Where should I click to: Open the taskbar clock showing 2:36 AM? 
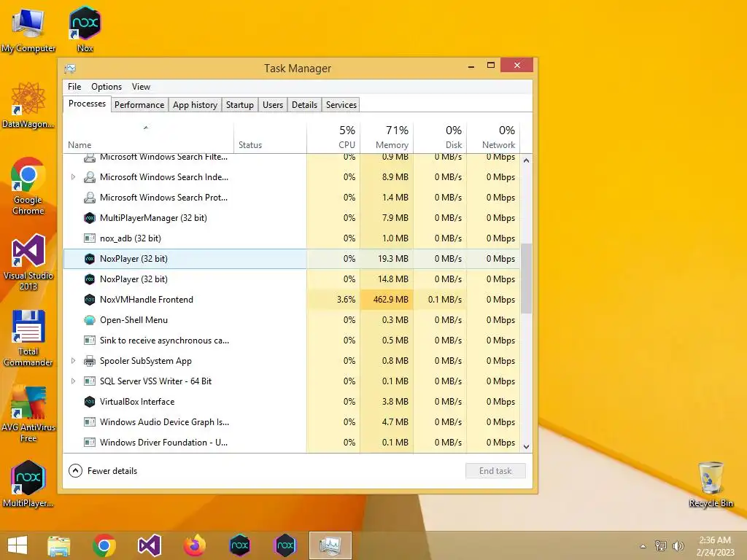pyautogui.click(x=715, y=545)
